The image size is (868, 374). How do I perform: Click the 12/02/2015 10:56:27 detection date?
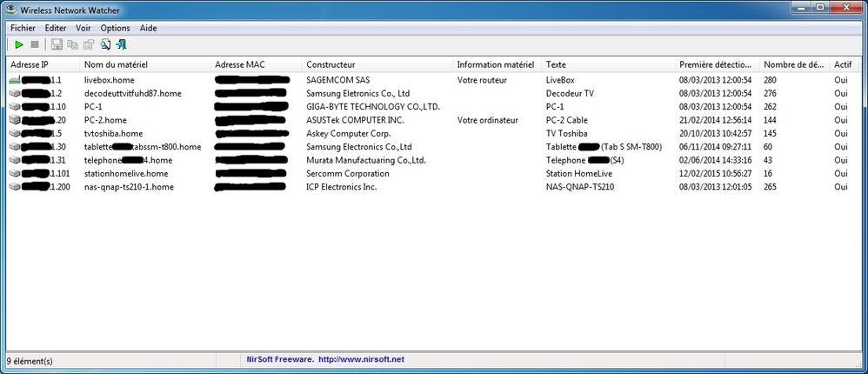point(715,174)
